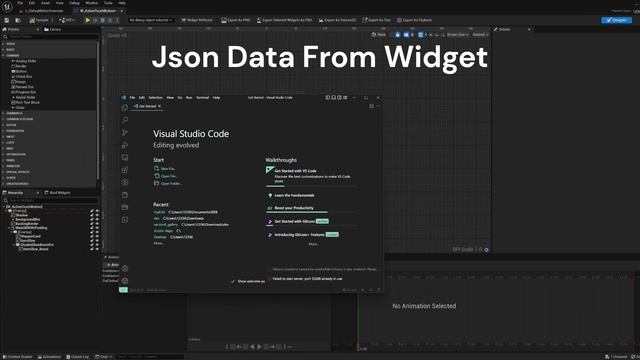640x360 pixels.
Task: Toggle visibility eye for BackingBorder row
Action: [97, 224]
